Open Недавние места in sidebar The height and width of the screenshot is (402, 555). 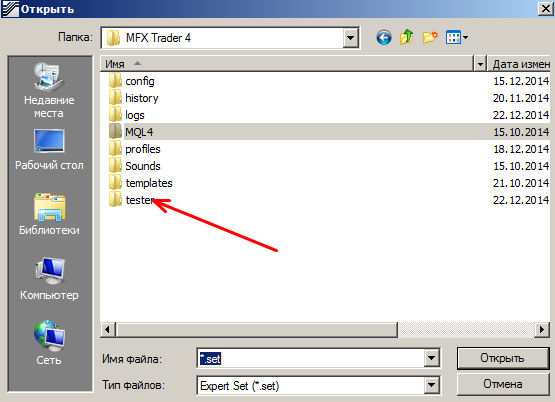click(x=49, y=91)
